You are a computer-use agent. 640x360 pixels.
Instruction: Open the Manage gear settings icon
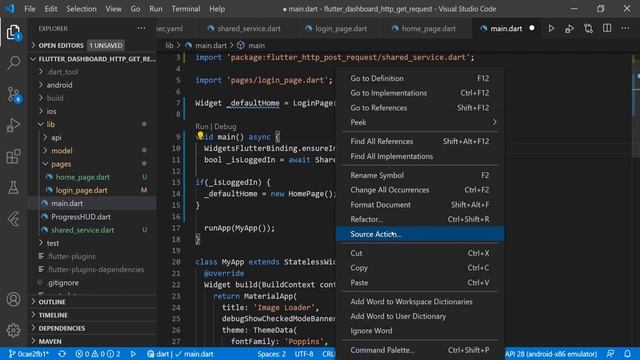(x=13, y=330)
